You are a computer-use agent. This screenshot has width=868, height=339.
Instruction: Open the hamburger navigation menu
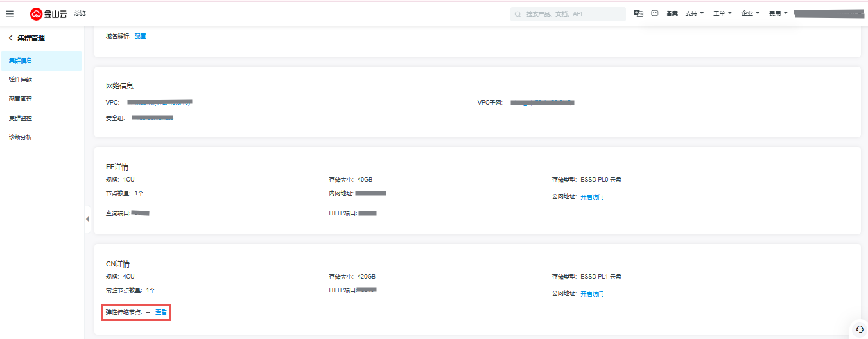point(10,13)
